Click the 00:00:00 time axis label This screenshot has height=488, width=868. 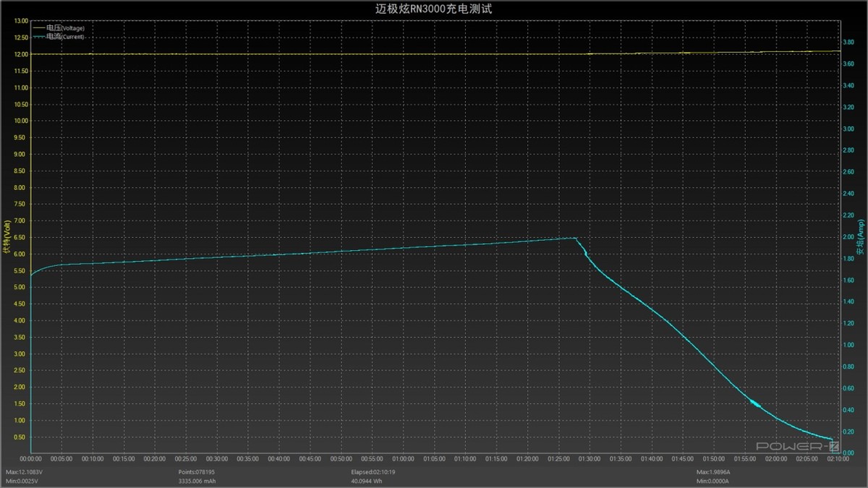(31, 459)
